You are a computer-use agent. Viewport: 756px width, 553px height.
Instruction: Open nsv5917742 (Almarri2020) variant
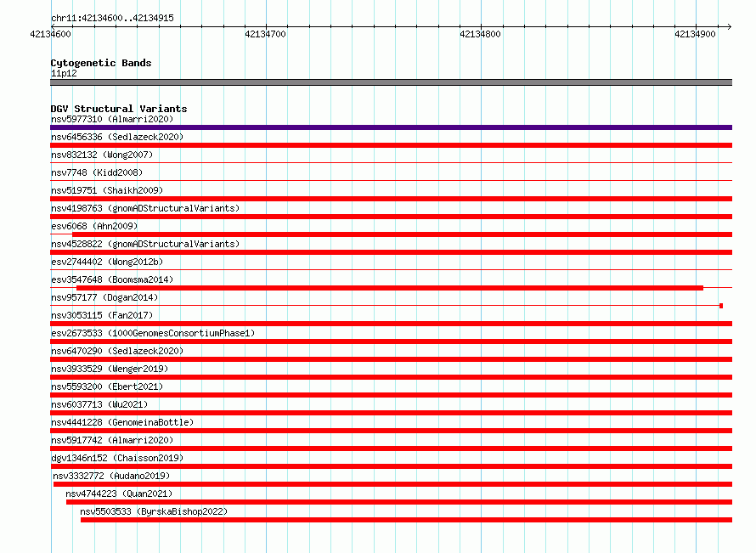pos(112,440)
